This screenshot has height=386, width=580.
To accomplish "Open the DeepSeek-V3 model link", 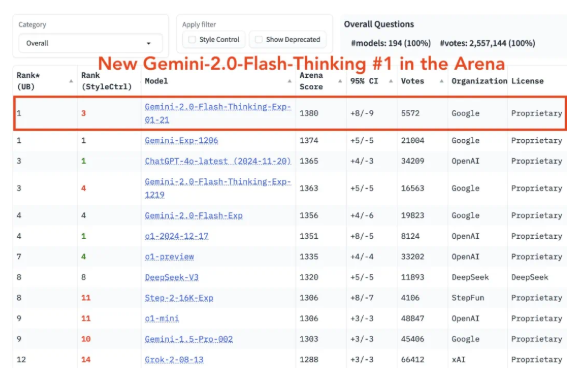I will click(172, 277).
